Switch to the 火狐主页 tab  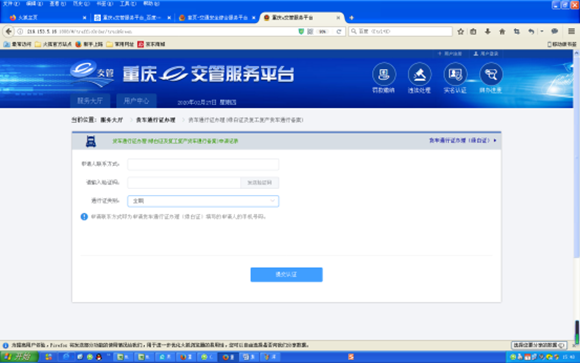[x=46, y=17]
